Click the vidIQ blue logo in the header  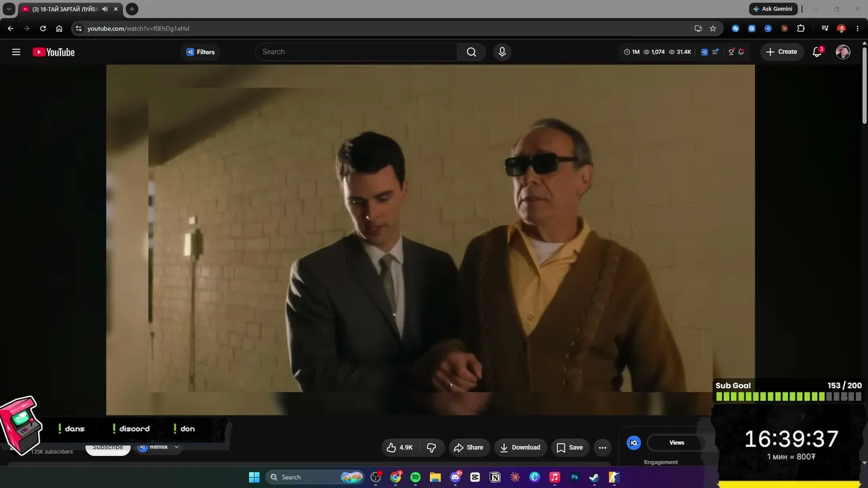point(704,52)
